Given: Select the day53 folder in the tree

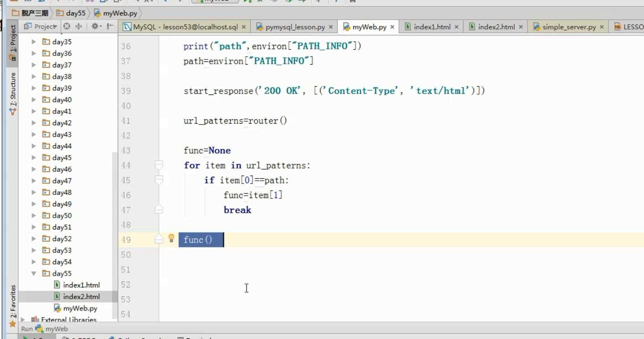Looking at the screenshot, I should tap(62, 250).
